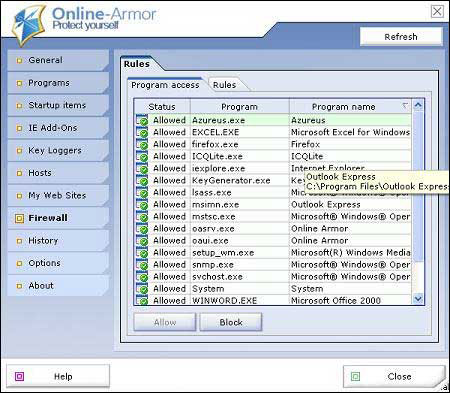The height and width of the screenshot is (393, 450).
Task: Sort by the Status column header
Action: point(162,107)
